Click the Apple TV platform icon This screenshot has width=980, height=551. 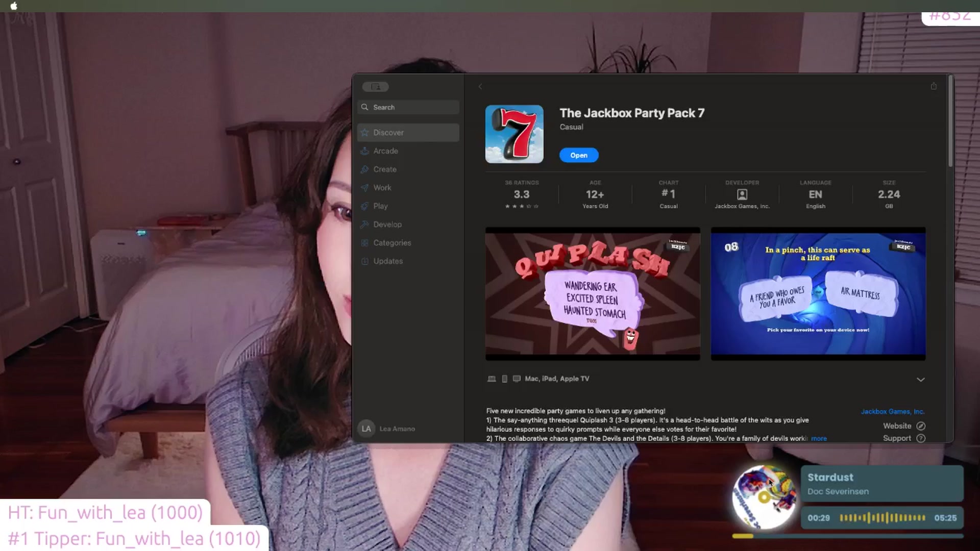(517, 379)
